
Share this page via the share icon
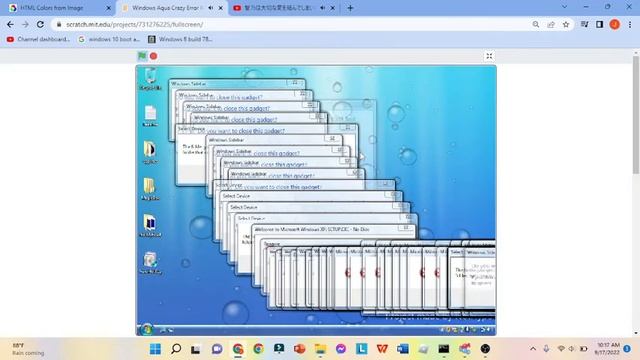pyautogui.click(x=551, y=24)
